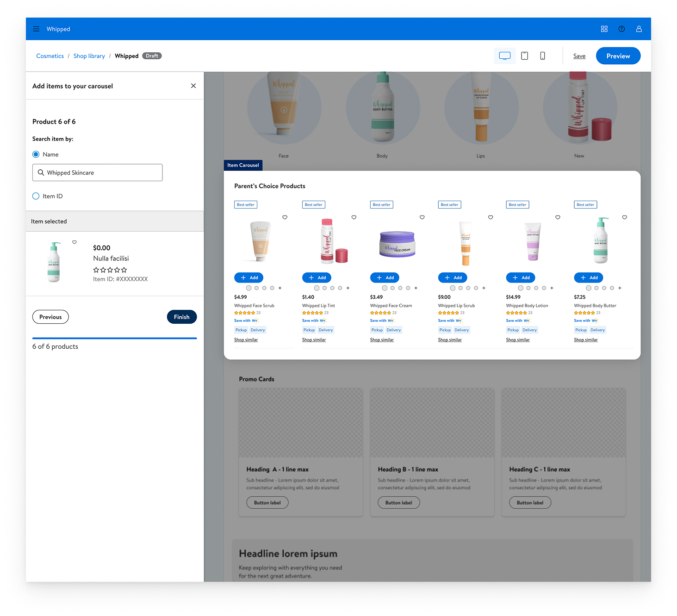Viewport: 677px width, 616px height.
Task: Select the Item ID radio button
Action: tap(36, 196)
